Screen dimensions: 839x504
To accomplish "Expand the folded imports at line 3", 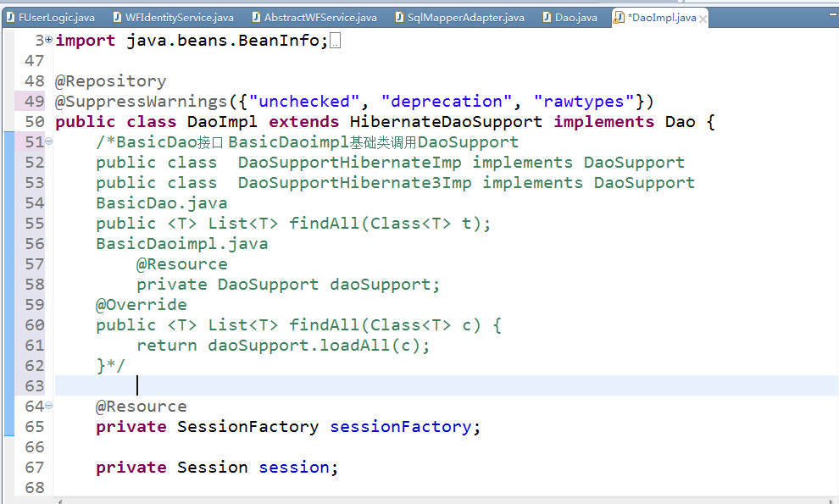I will click(48, 39).
